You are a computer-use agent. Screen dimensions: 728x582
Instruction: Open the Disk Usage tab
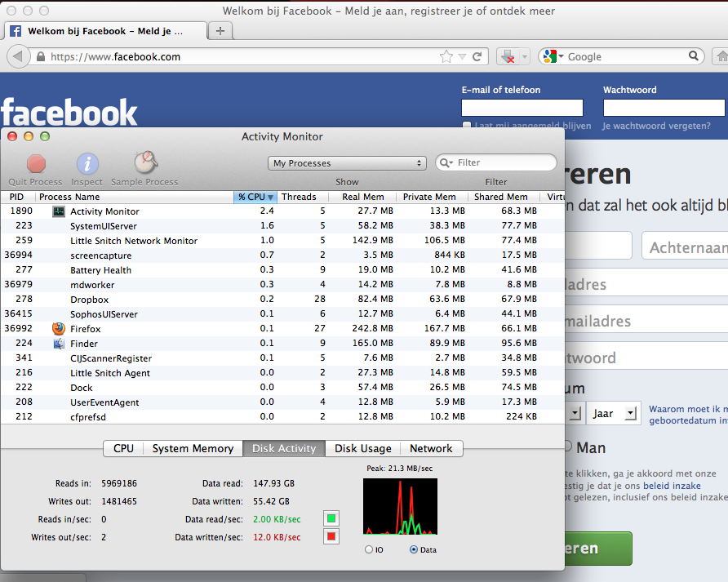(362, 448)
